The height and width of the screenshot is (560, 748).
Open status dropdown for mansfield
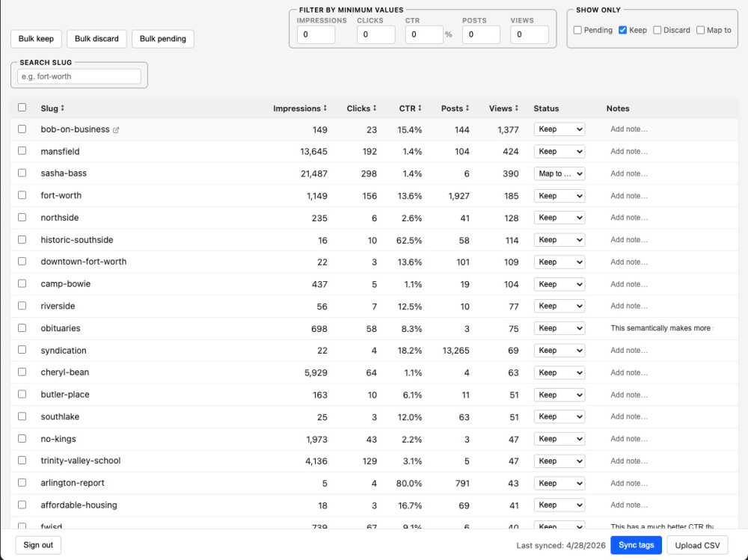coord(559,151)
